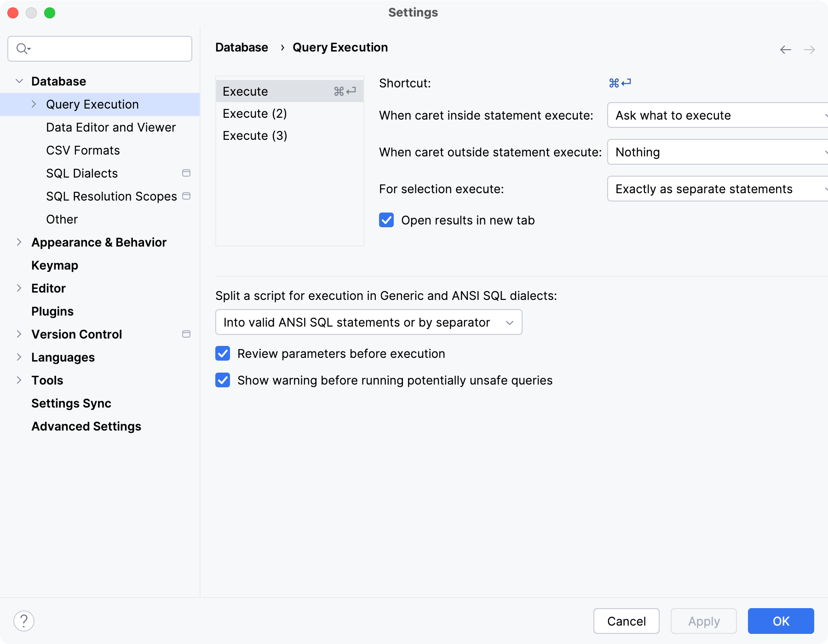The width and height of the screenshot is (828, 644).
Task: Uncheck Open results in new tab
Action: 386,220
